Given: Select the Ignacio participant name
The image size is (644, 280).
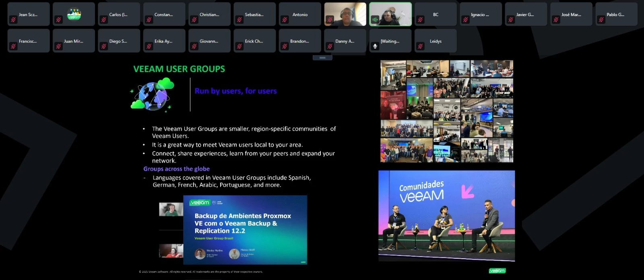Looking at the screenshot, I should tap(480, 14).
